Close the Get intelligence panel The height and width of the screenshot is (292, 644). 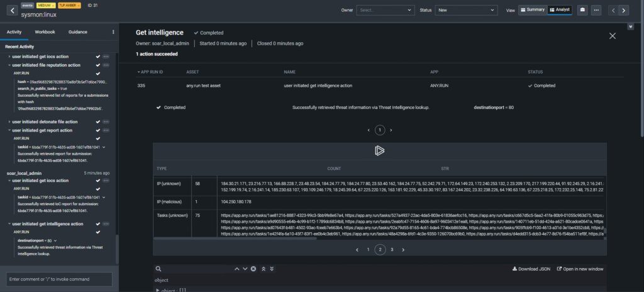[x=612, y=36]
